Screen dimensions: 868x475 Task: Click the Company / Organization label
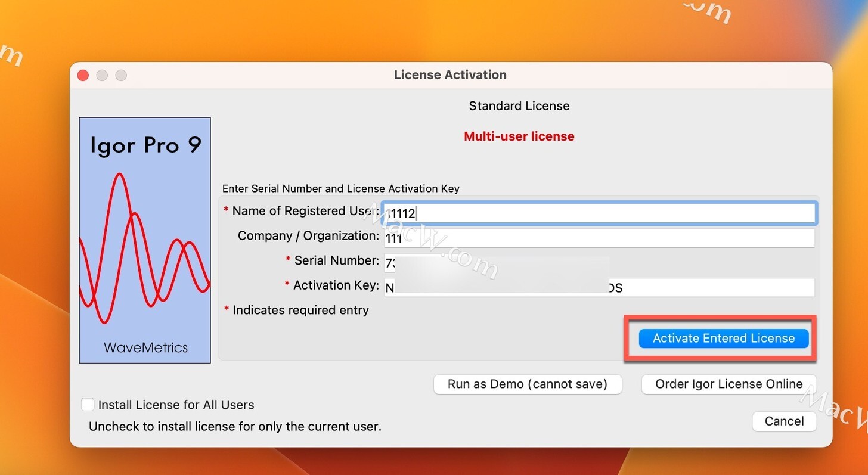(x=308, y=236)
